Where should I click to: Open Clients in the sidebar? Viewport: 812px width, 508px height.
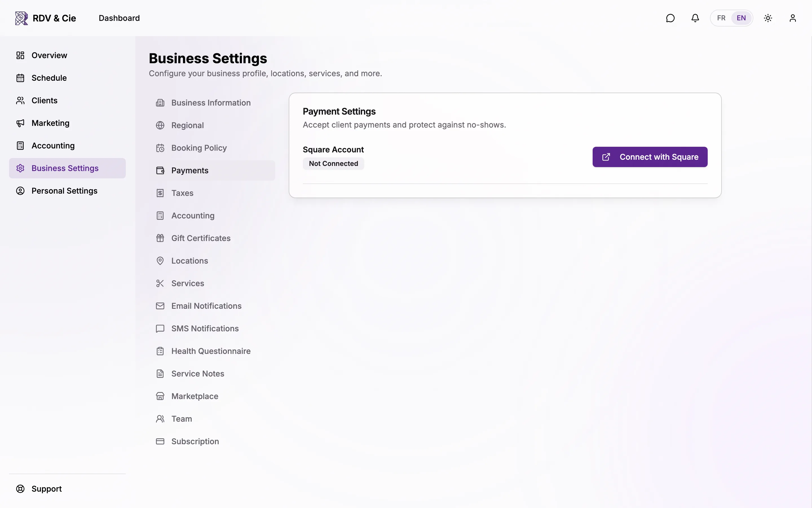pyautogui.click(x=67, y=100)
